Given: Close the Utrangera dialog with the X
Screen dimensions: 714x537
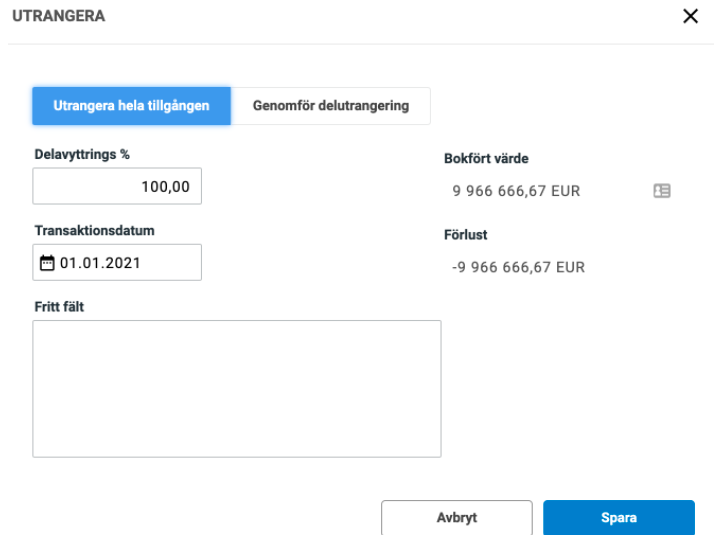Looking at the screenshot, I should point(690,16).
